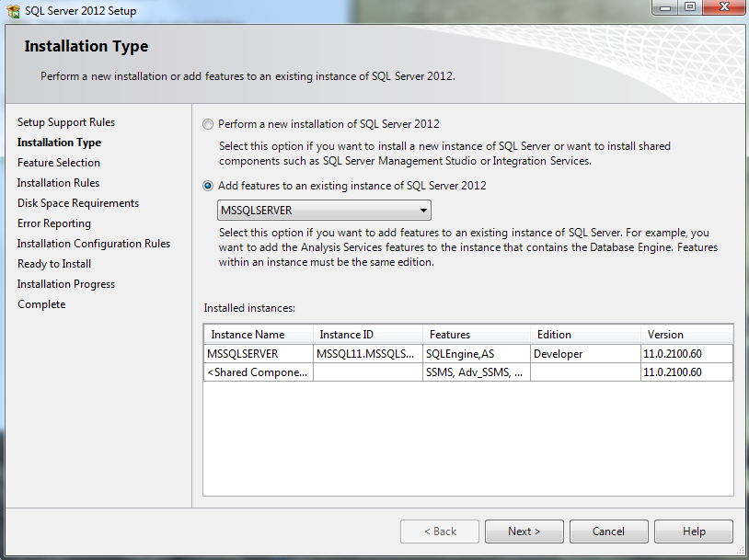Select Feature Selection step
This screenshot has width=749, height=560.
(59, 163)
